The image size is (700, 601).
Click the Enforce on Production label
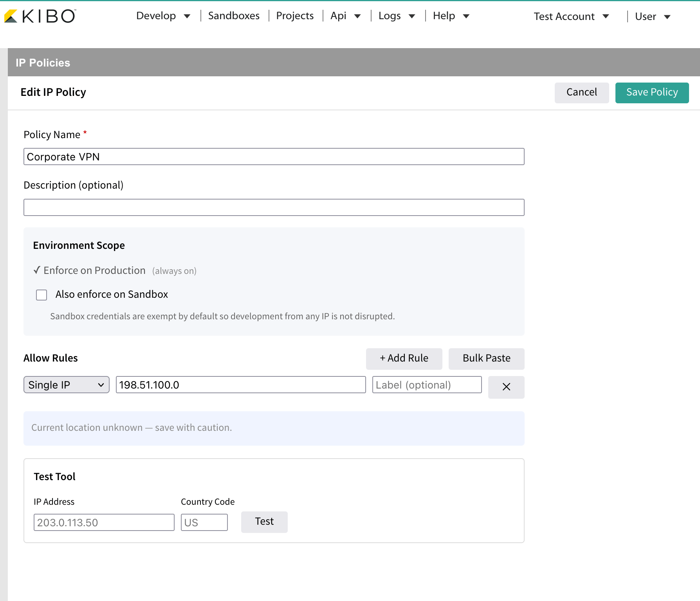coord(94,270)
